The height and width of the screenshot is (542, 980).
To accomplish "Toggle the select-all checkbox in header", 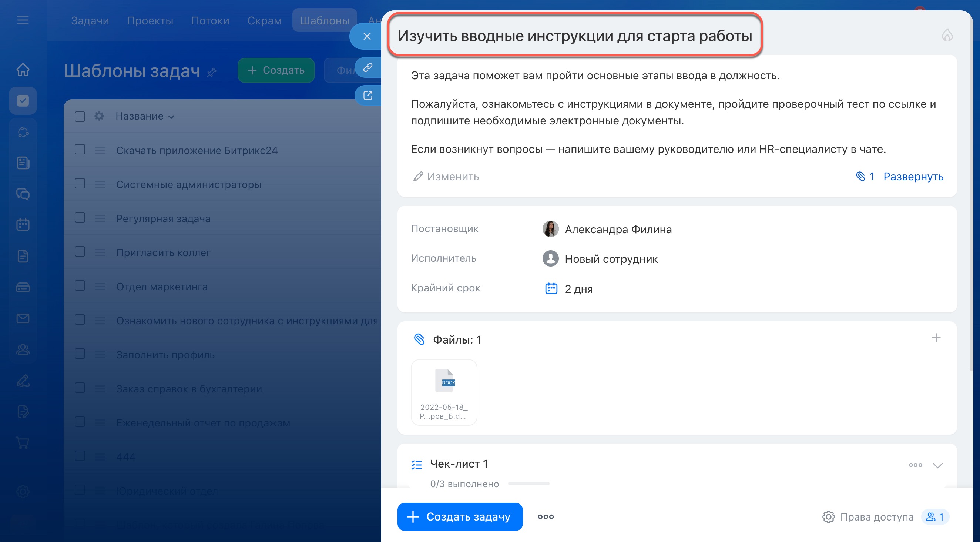I will tap(80, 116).
